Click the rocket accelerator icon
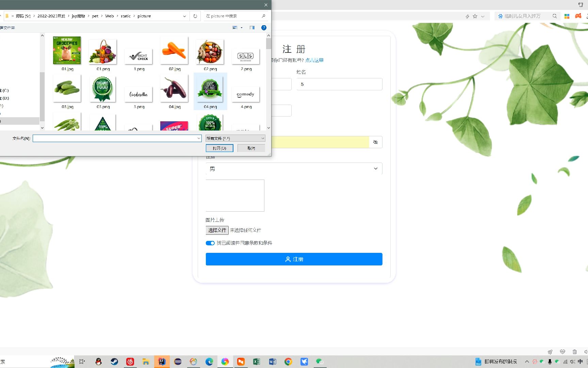 (x=550, y=352)
